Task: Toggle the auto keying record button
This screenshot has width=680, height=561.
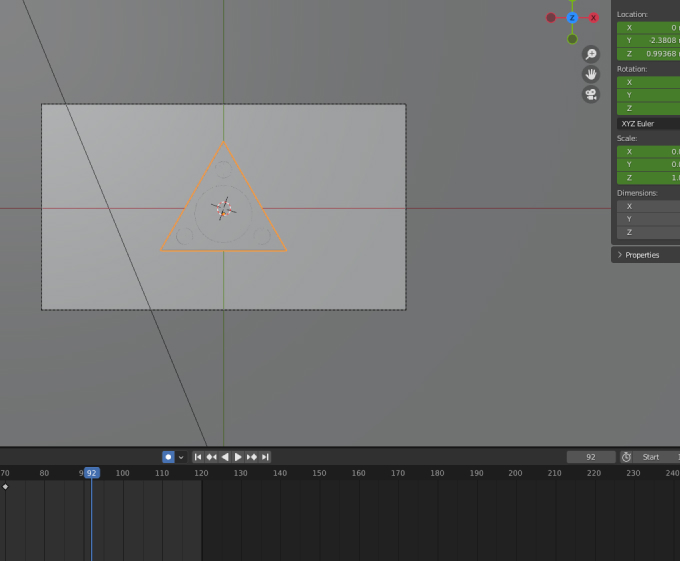Action: 168,457
